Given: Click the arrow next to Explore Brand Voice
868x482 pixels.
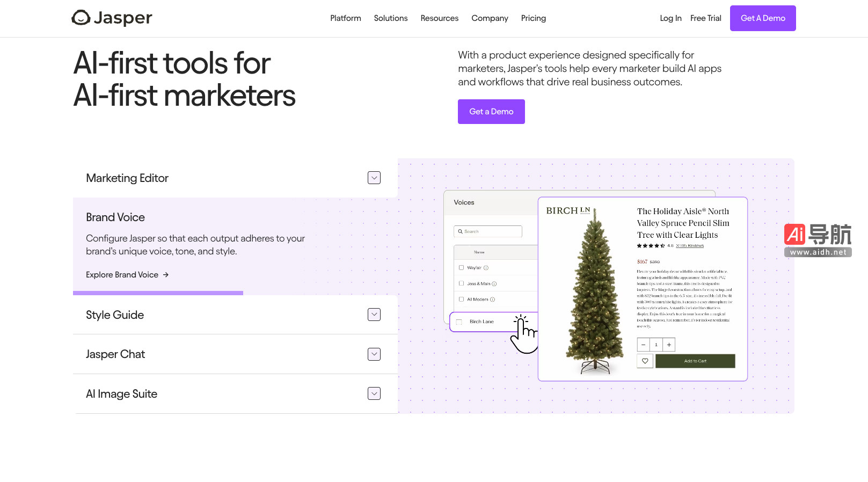Looking at the screenshot, I should click(x=166, y=275).
